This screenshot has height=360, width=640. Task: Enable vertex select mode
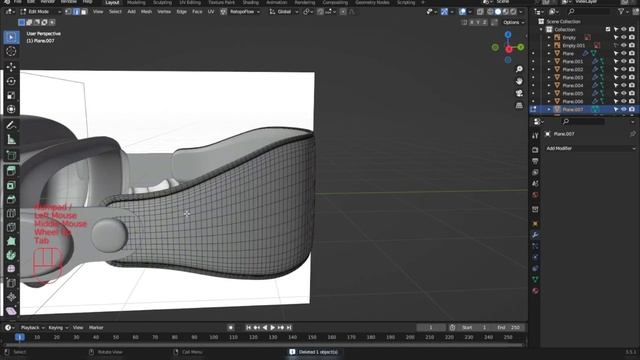(69, 12)
